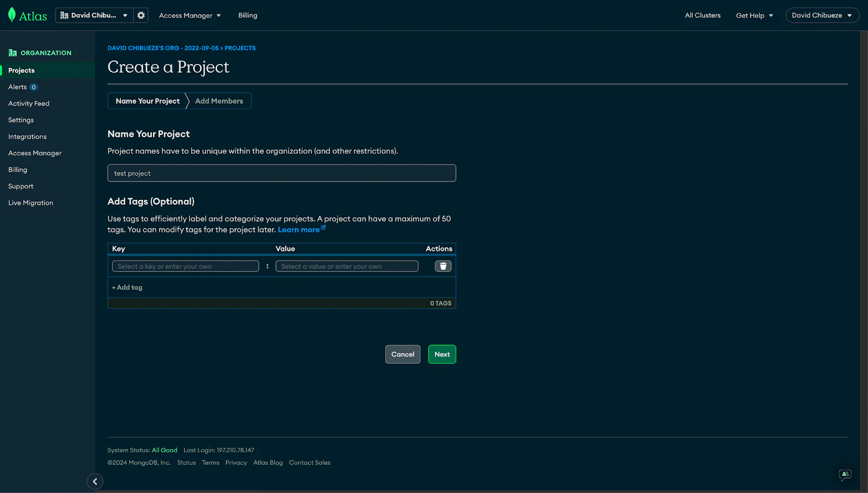The width and height of the screenshot is (868, 493).
Task: Click the 0 TAGS counter text
Action: 441,303
